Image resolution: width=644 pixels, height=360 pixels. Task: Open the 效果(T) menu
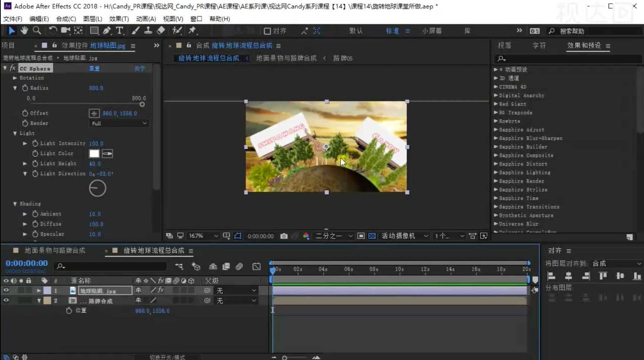click(x=119, y=19)
